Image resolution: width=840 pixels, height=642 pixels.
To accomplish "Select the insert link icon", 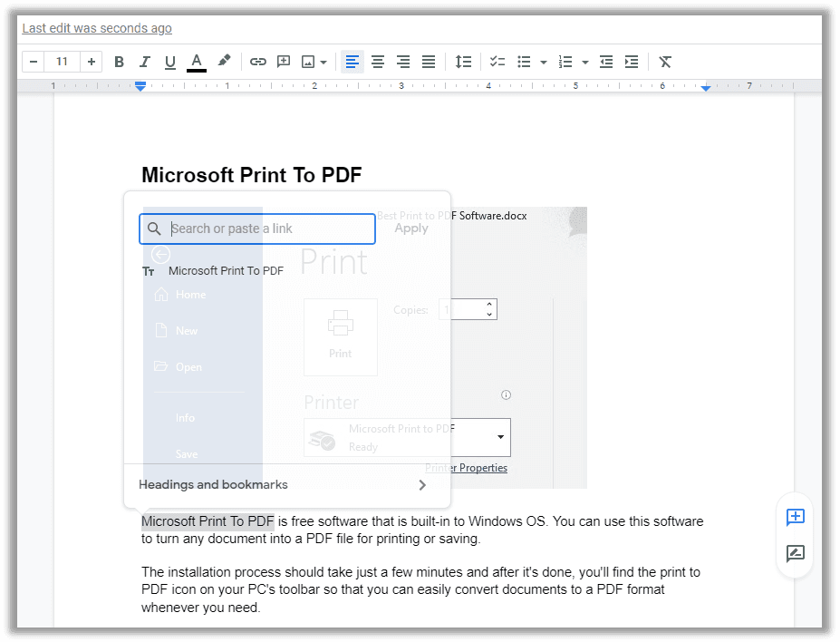I will [257, 61].
